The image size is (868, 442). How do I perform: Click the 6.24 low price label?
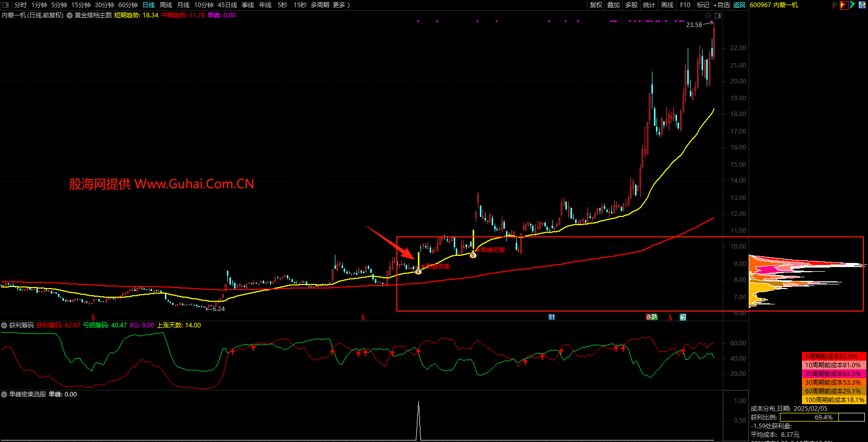(219, 309)
